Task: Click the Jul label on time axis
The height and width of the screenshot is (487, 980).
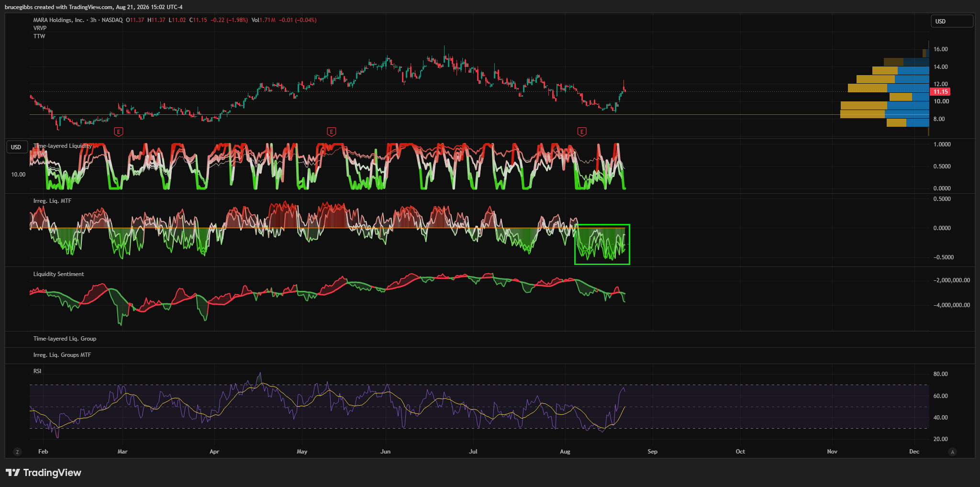Action: (473, 452)
